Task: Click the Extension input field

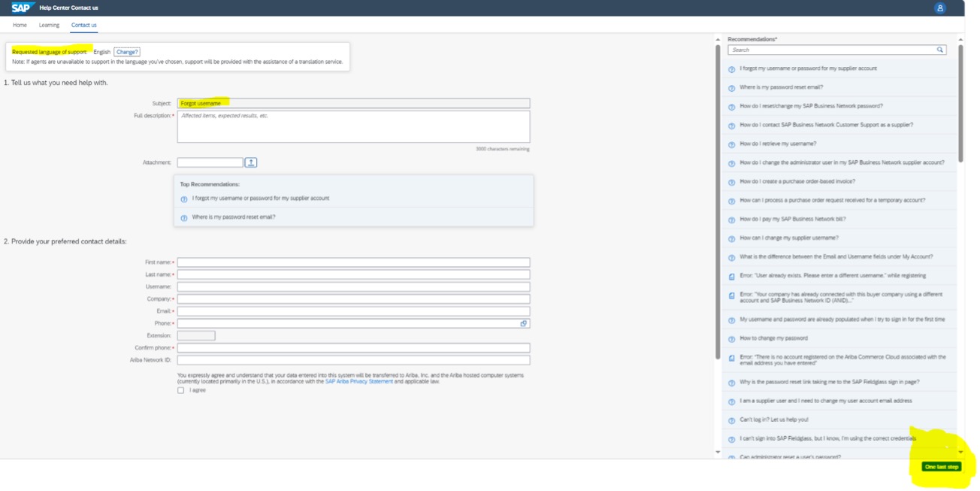Action: click(196, 335)
